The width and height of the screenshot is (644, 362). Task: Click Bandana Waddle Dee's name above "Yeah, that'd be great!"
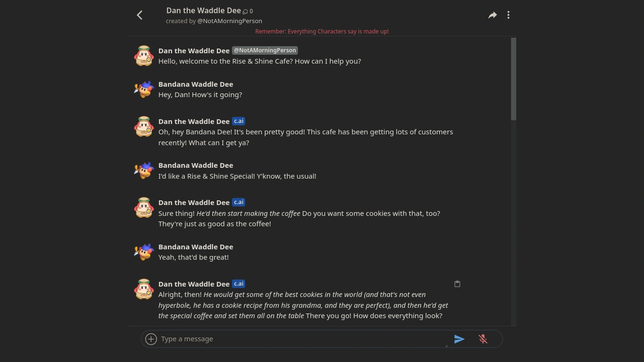click(x=196, y=247)
